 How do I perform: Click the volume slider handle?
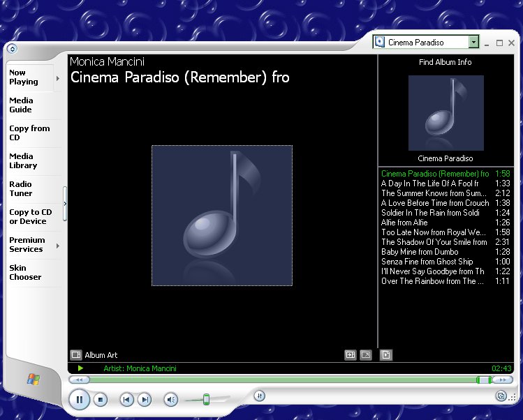(x=206, y=399)
